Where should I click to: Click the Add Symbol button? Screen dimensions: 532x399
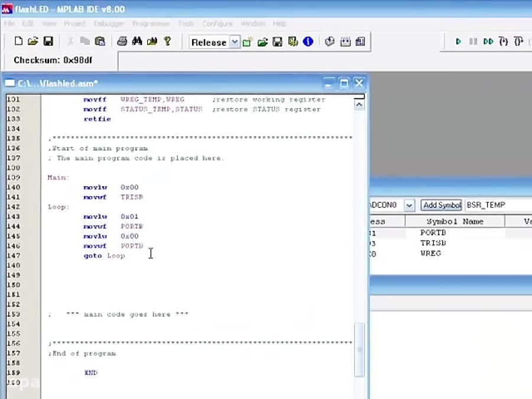coord(442,205)
